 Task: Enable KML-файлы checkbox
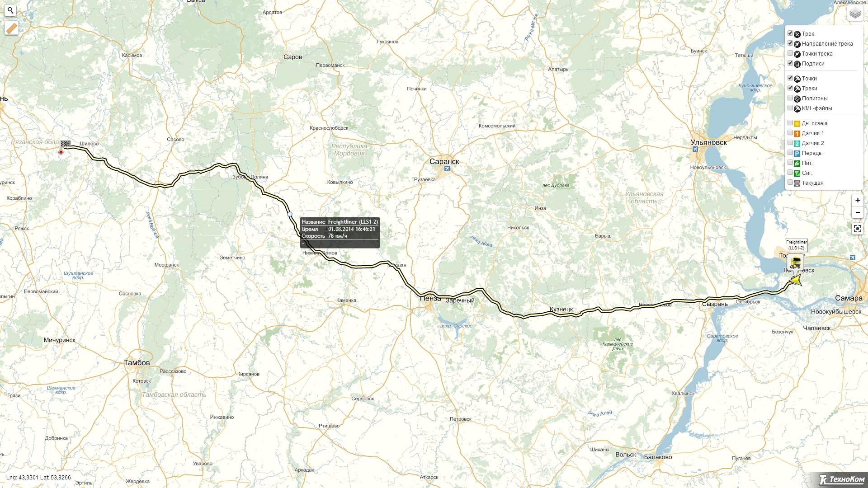pos(790,108)
